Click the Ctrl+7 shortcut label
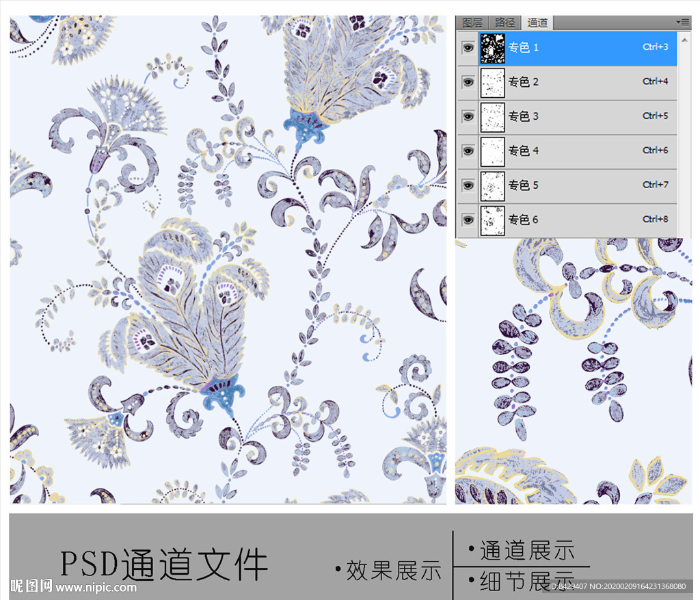The height and width of the screenshot is (600, 700). (x=655, y=185)
